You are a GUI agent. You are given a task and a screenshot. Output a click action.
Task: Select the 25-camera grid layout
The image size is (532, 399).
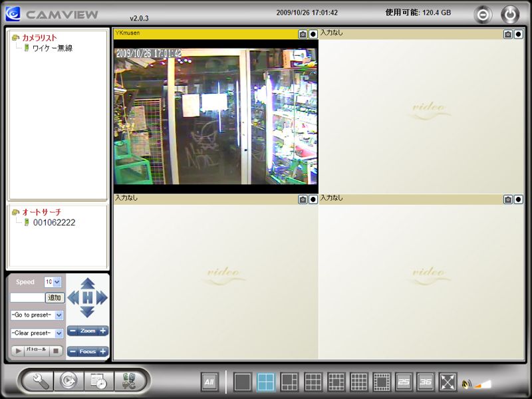pyautogui.click(x=404, y=382)
